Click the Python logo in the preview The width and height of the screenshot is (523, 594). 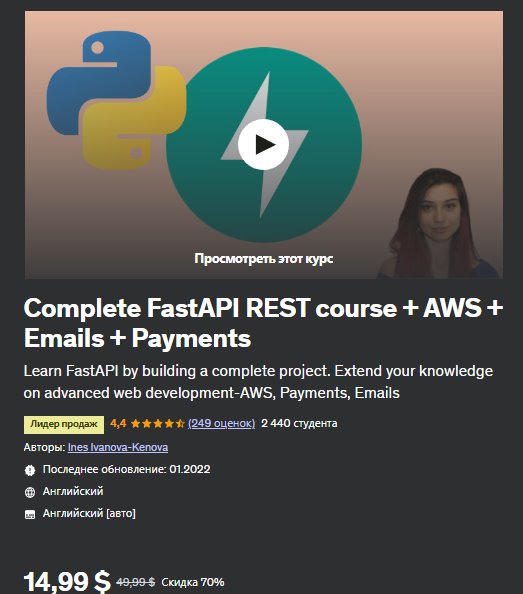pos(116,100)
